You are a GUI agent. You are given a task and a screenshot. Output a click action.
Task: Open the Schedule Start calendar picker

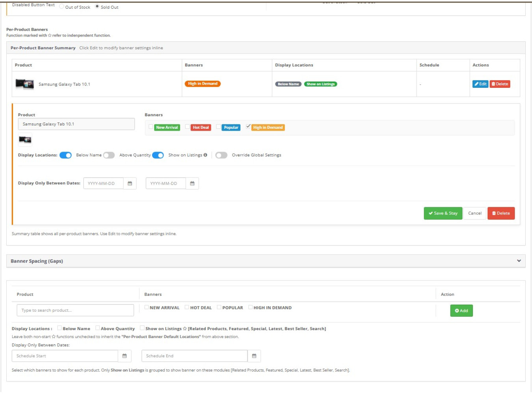[125, 356]
